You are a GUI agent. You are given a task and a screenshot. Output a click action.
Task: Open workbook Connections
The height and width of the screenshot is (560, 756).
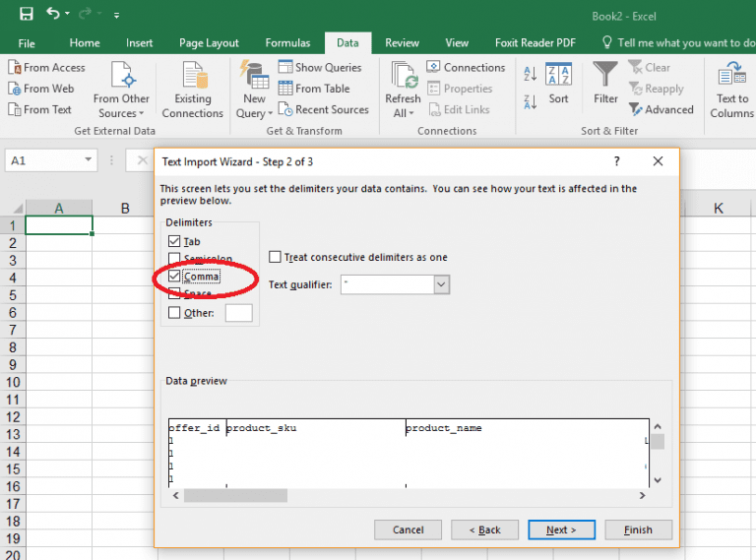point(467,68)
